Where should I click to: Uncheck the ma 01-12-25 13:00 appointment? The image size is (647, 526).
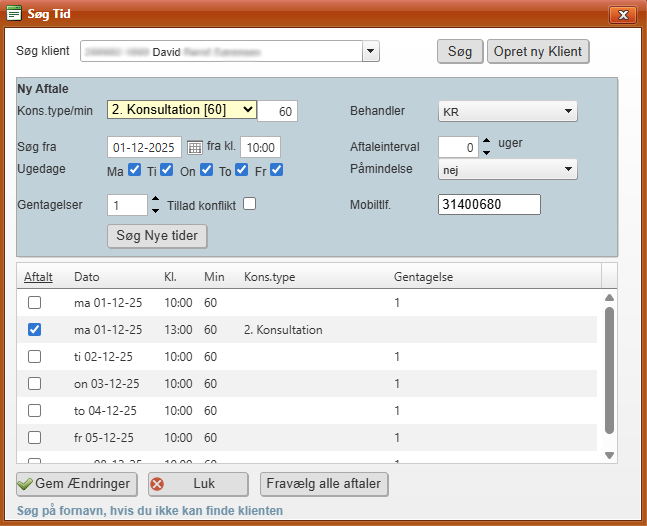coord(35,329)
